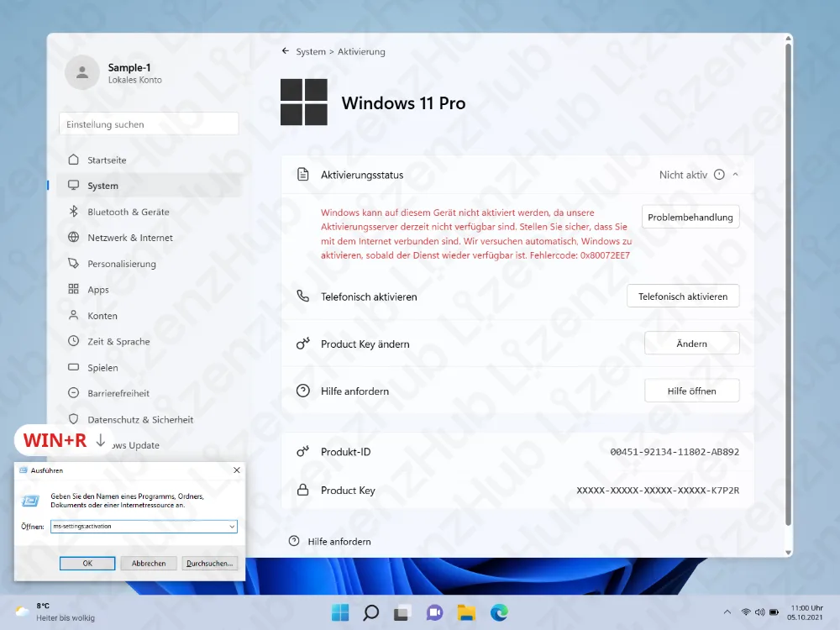Viewport: 840px width, 630px height.
Task: Expand hidden icons in the system tray
Action: pyautogui.click(x=727, y=612)
